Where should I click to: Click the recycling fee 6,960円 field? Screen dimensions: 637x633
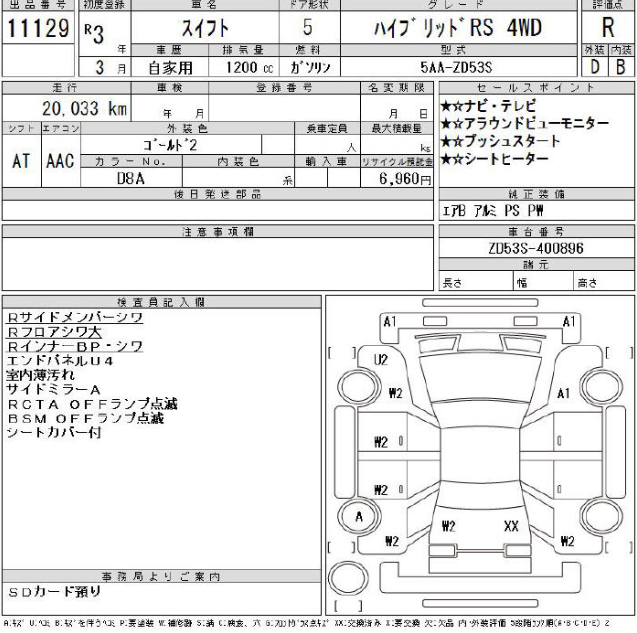tap(404, 178)
